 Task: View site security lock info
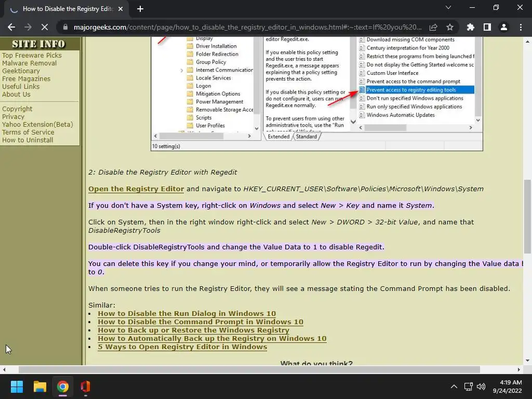65,27
